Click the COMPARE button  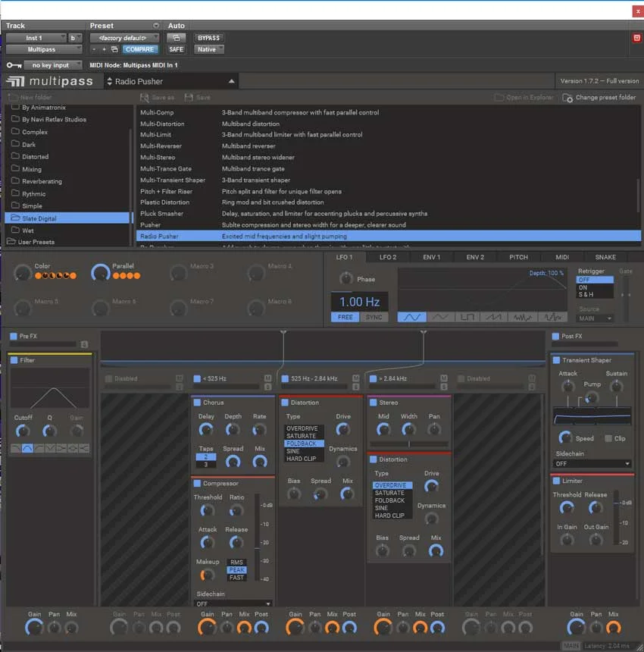[x=139, y=49]
